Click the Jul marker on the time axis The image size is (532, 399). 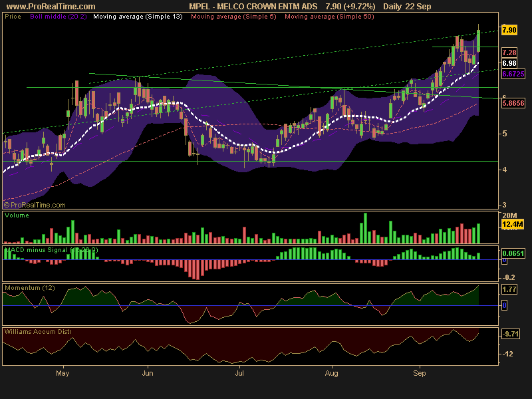click(x=239, y=373)
